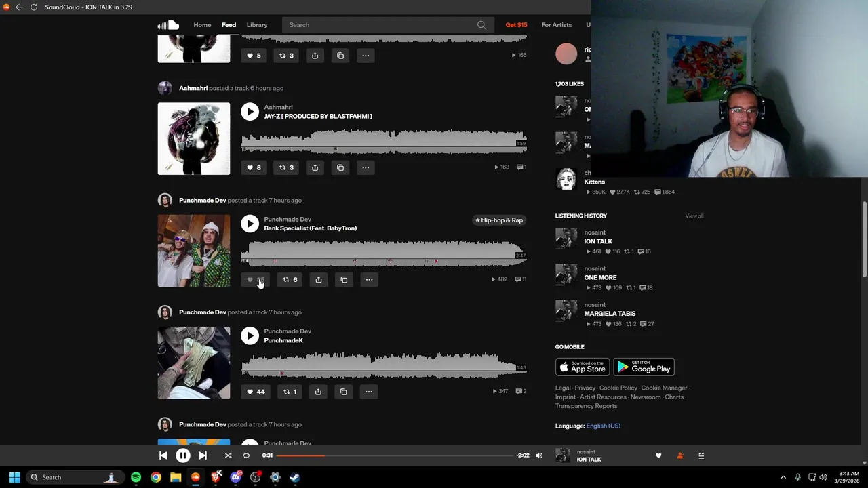
Task: Like the playing ION TALK track
Action: pyautogui.click(x=658, y=455)
